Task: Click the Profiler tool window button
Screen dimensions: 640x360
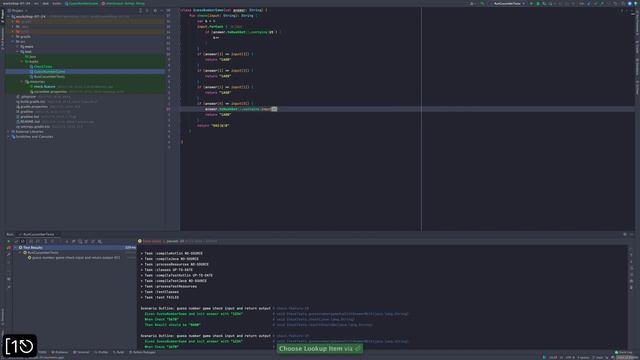Action: coord(102,352)
